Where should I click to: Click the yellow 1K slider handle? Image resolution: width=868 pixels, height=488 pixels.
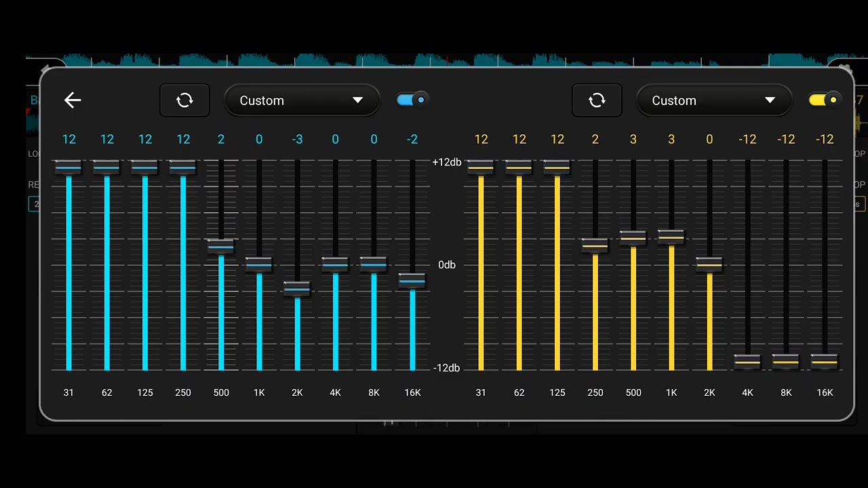coord(671,237)
